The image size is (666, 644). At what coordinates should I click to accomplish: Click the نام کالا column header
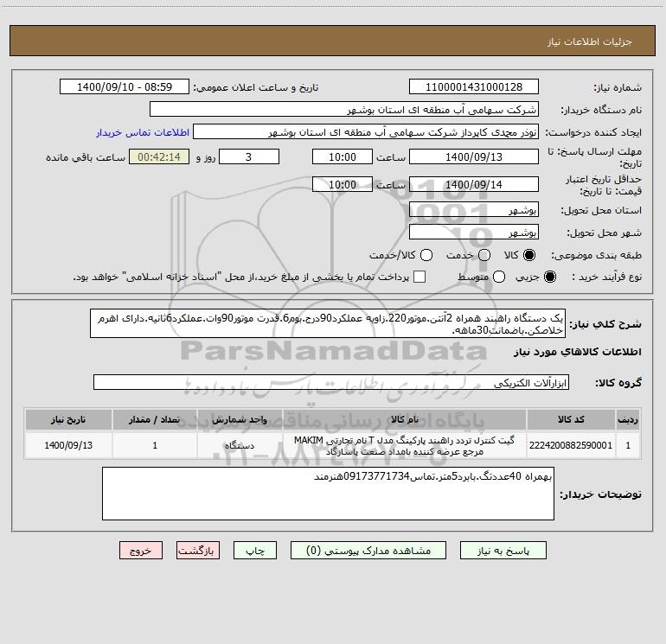(x=405, y=419)
